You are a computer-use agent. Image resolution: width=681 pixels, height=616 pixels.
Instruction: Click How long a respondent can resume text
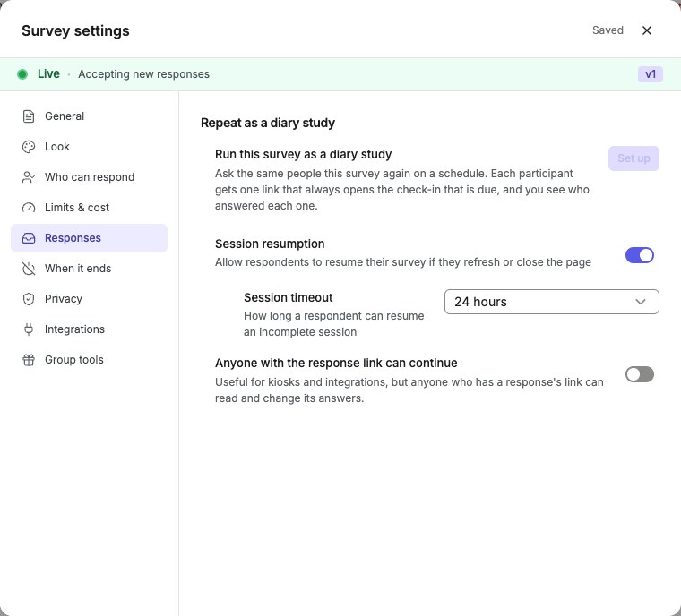click(x=333, y=324)
